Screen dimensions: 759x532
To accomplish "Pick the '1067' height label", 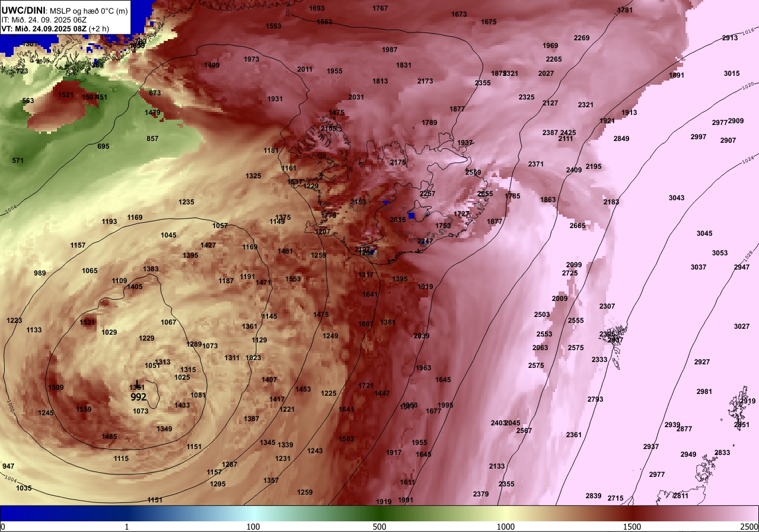I will [168, 322].
